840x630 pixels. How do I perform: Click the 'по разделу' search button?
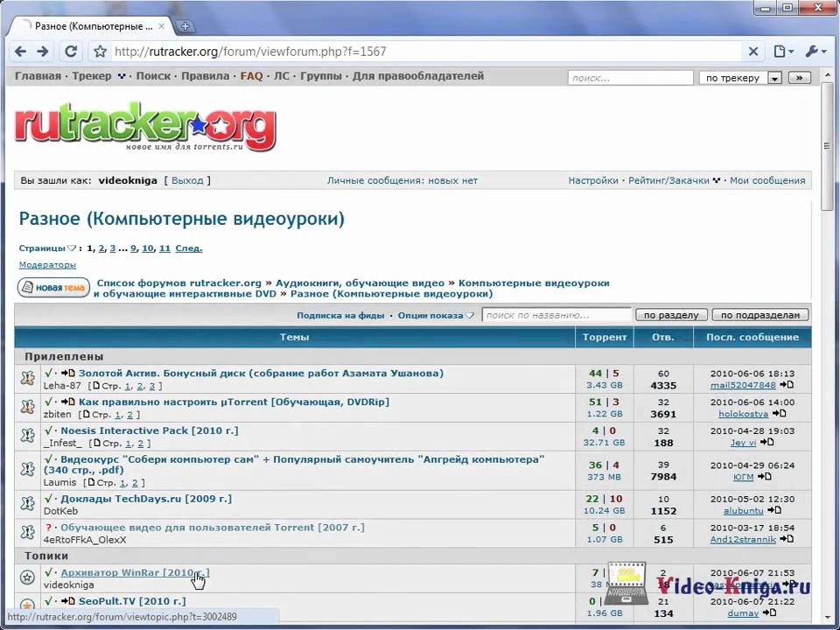pos(671,315)
